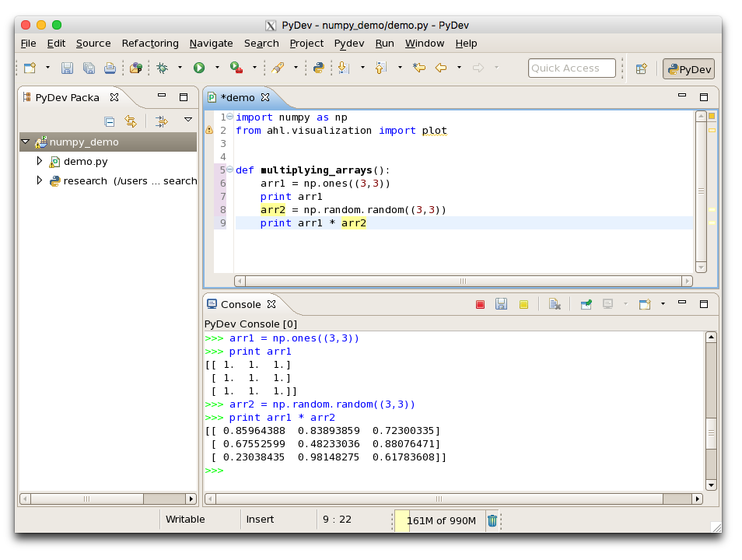Click the search flashlight toolbar icon
Viewport: 742px width, 560px height.
click(278, 68)
